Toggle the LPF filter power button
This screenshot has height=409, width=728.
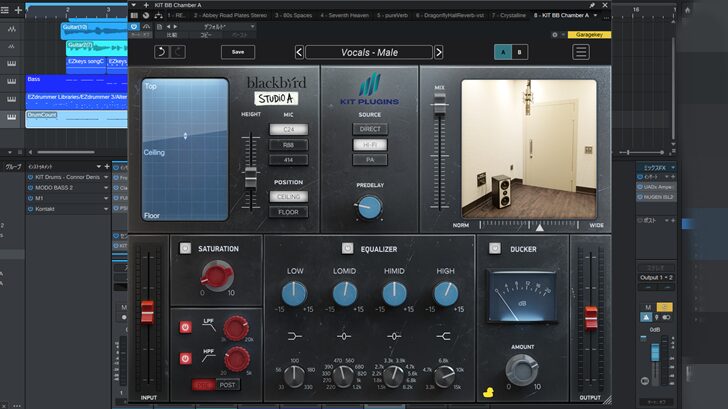pyautogui.click(x=185, y=327)
